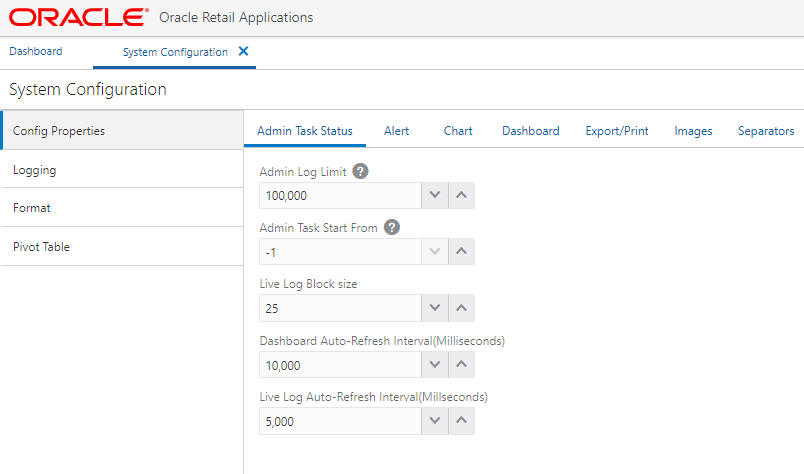Image resolution: width=804 pixels, height=474 pixels.
Task: Select Pivot Table in the sidebar
Action: click(41, 247)
